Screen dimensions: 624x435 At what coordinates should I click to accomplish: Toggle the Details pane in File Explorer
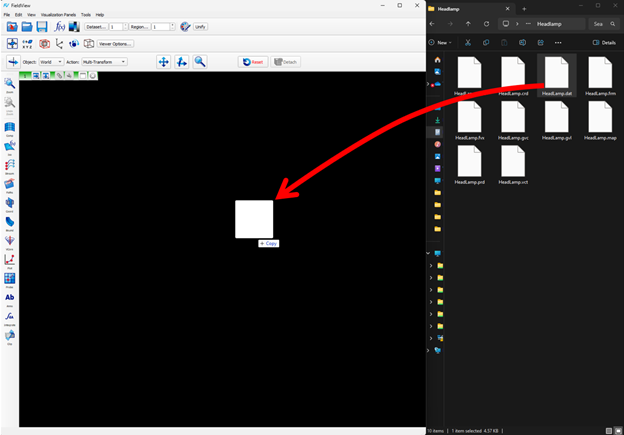[604, 43]
